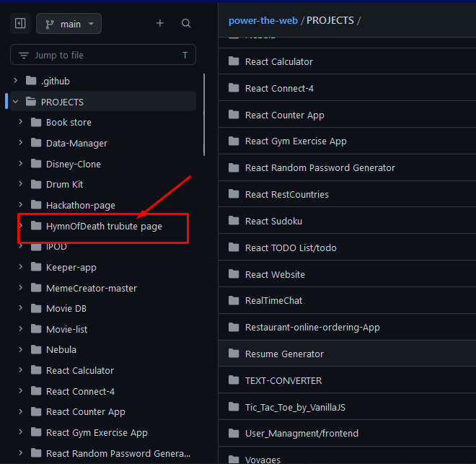This screenshot has height=464, width=476.
Task: Open React Counter App in file list
Action: pos(284,115)
